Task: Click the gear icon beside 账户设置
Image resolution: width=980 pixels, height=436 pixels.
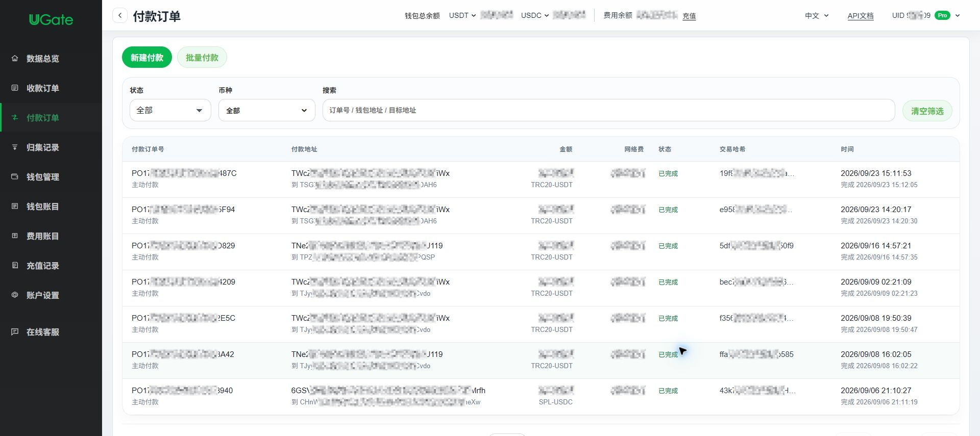Action: (15, 295)
